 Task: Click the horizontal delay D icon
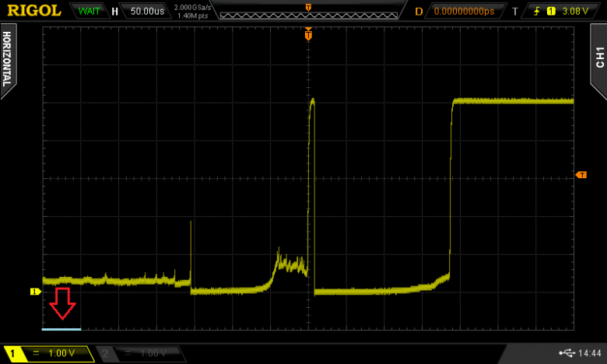pyautogui.click(x=419, y=12)
